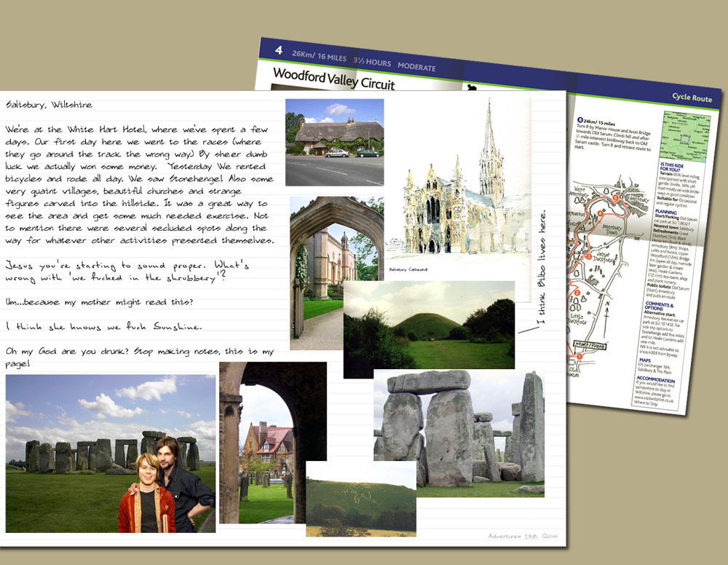Click 'Amesbury Down' label on the map
Screen dimensions: 728x565
pyautogui.click(x=612, y=229)
